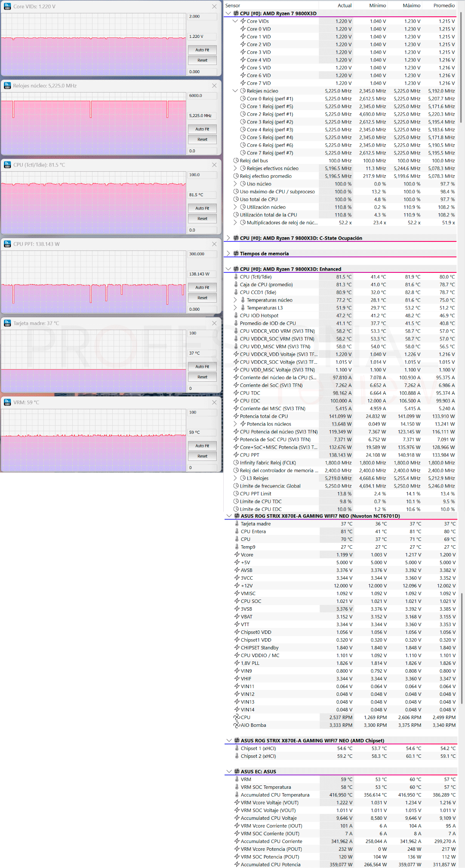Expand L3 Relojes node

point(235,478)
